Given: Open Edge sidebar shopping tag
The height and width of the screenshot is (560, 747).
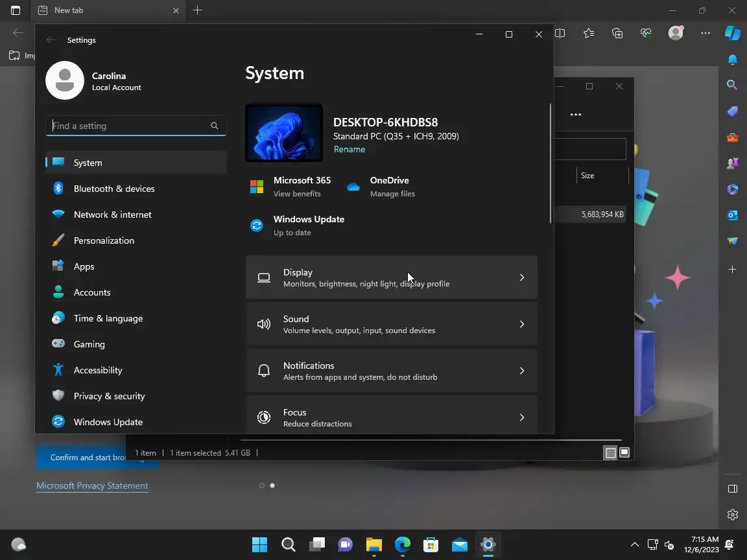Looking at the screenshot, I should 733,111.
